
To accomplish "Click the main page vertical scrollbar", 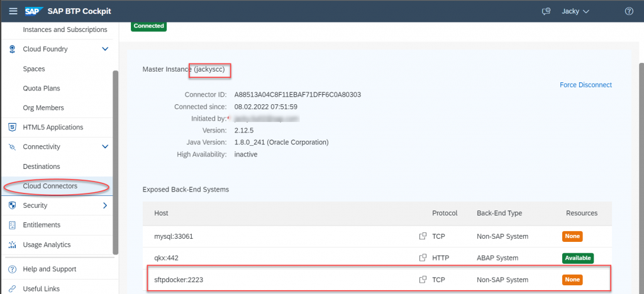I will click(641, 177).
